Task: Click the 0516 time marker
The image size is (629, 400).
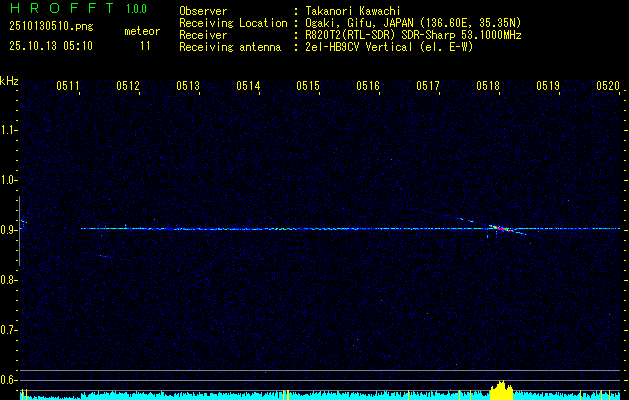Action: [x=368, y=85]
